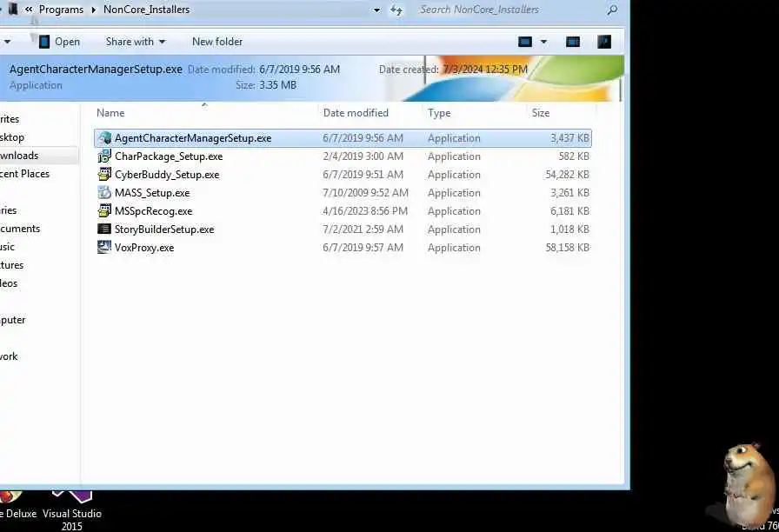Click the refresh arrows icon in address bar
Image resolution: width=779 pixels, height=532 pixels.
click(396, 10)
